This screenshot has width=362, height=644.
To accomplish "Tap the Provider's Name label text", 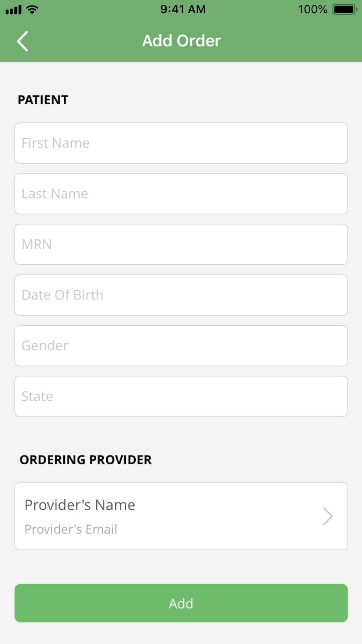I will coord(80,505).
